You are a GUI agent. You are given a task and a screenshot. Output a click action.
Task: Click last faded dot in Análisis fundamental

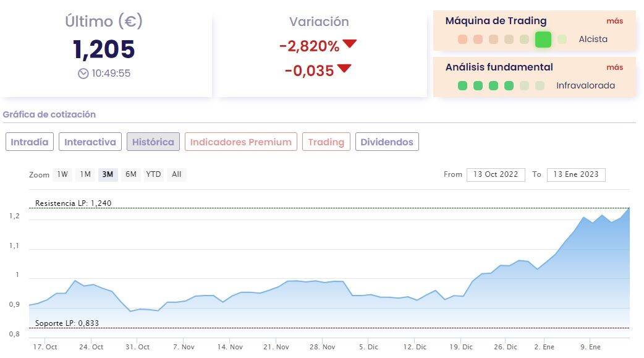pyautogui.click(x=540, y=86)
